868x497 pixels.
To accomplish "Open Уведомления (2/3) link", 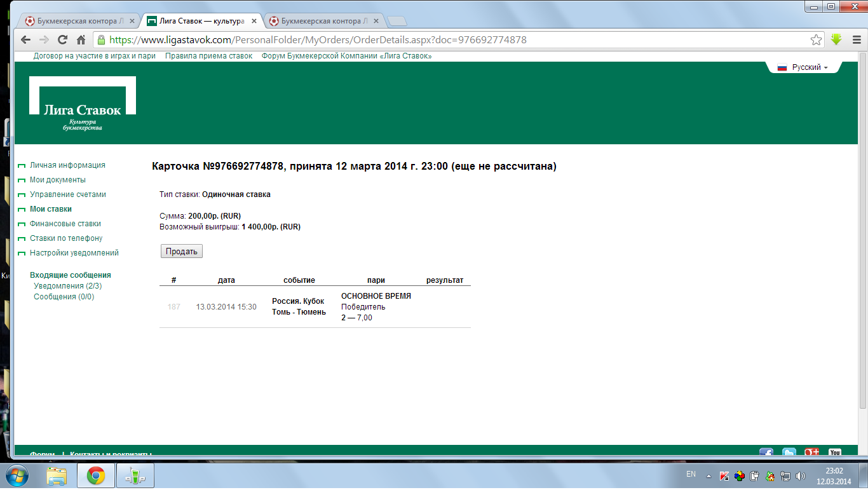I will (x=68, y=286).
